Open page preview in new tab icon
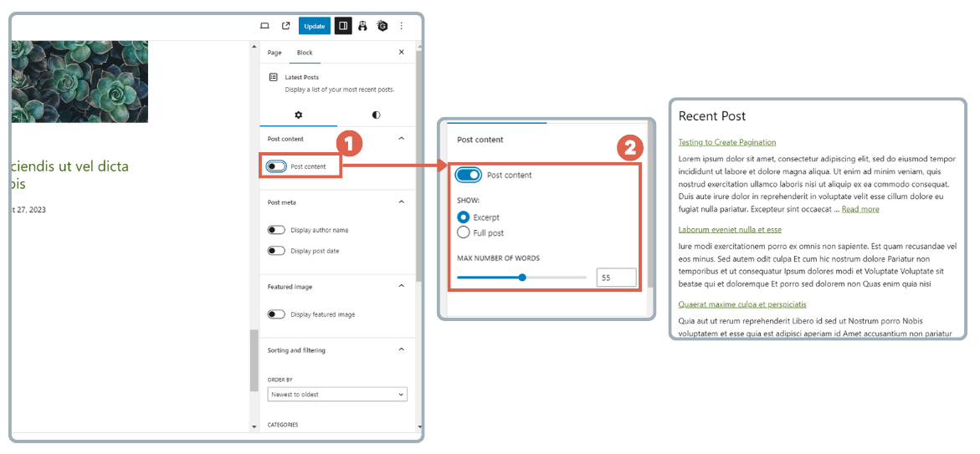980x454 pixels. pyautogui.click(x=285, y=26)
